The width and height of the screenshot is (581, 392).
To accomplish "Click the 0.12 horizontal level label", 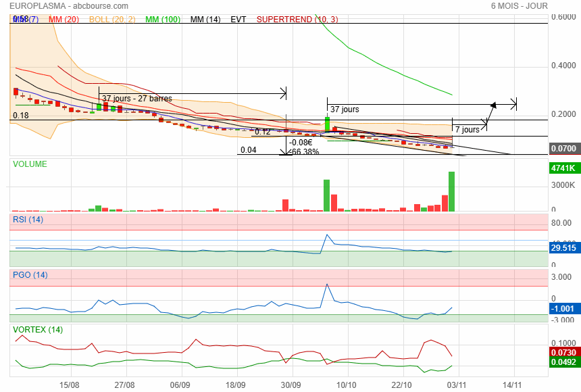I will 263,132.
